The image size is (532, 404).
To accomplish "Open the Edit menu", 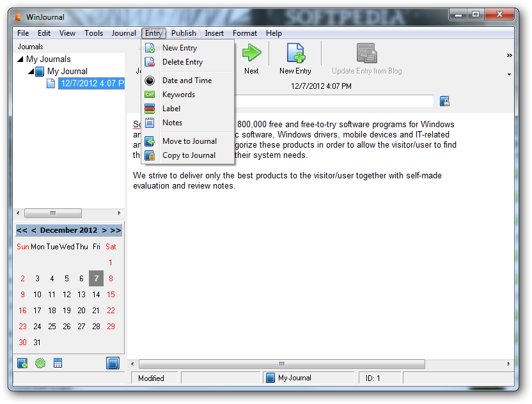I will click(x=44, y=33).
